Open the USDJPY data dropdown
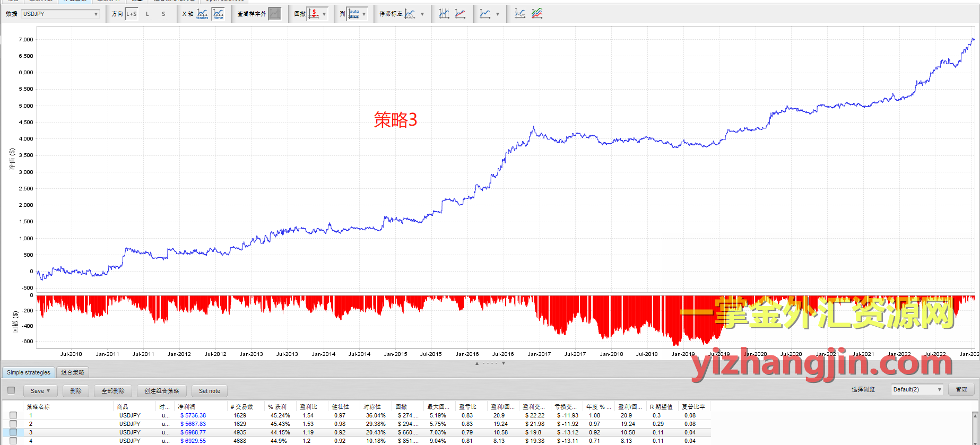 click(x=60, y=14)
